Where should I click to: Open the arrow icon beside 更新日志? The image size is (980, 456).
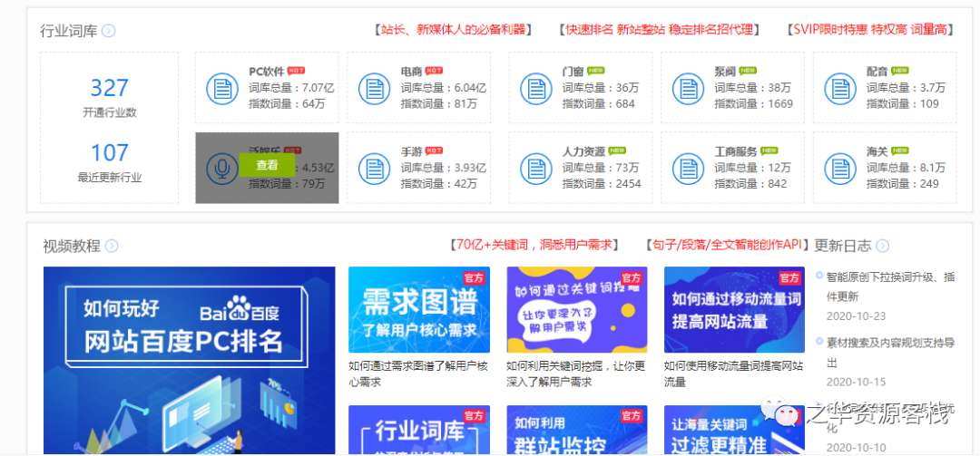click(883, 246)
